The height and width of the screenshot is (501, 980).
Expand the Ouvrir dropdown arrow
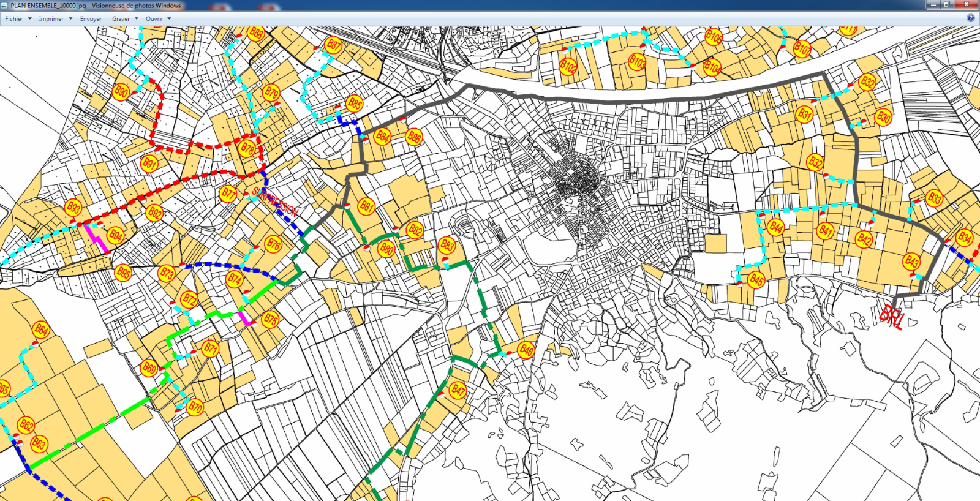click(x=169, y=19)
